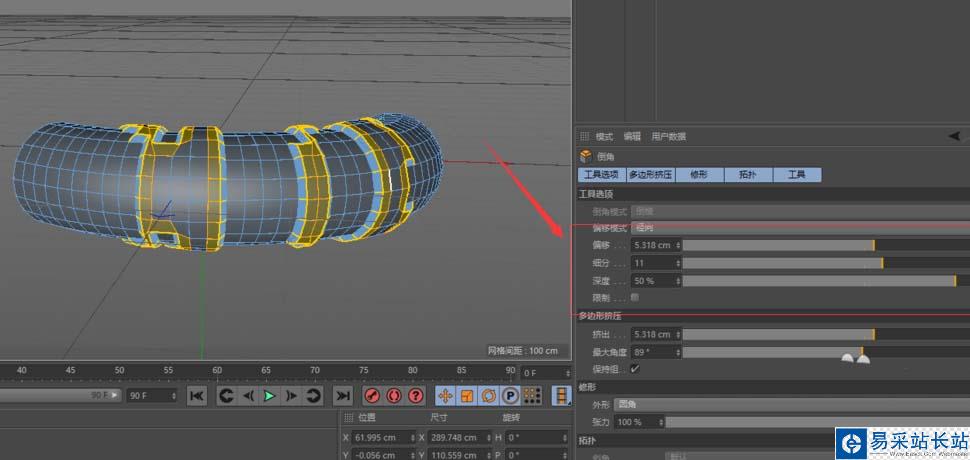Viewport: 970px width, 460px height.
Task: Click the point level animation dots icon
Action: coord(531,395)
